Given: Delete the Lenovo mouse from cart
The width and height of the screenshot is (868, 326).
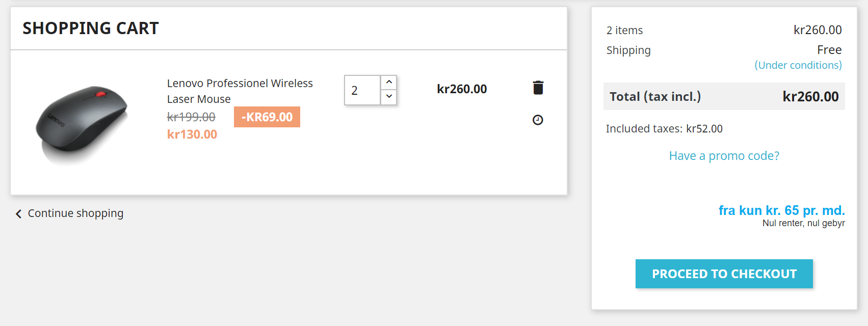Looking at the screenshot, I should (538, 88).
